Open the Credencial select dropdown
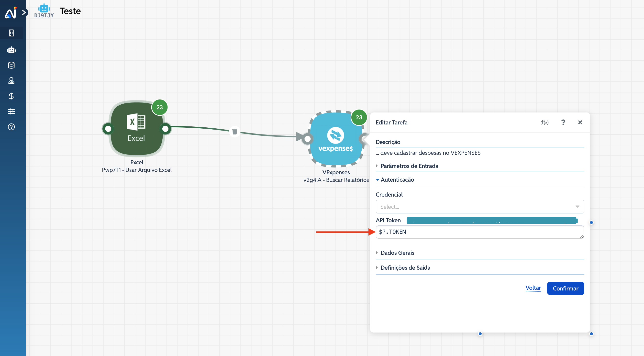The width and height of the screenshot is (644, 356). pyautogui.click(x=479, y=207)
